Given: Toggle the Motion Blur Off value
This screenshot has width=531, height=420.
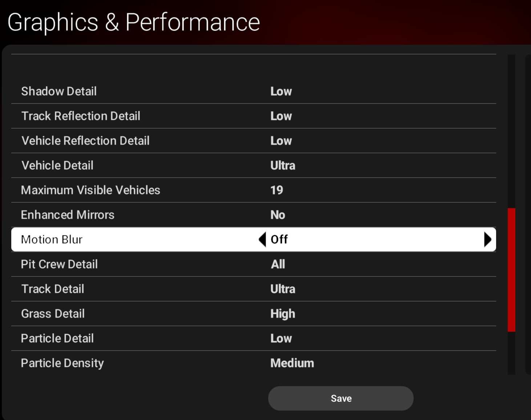Looking at the screenshot, I should (x=279, y=239).
